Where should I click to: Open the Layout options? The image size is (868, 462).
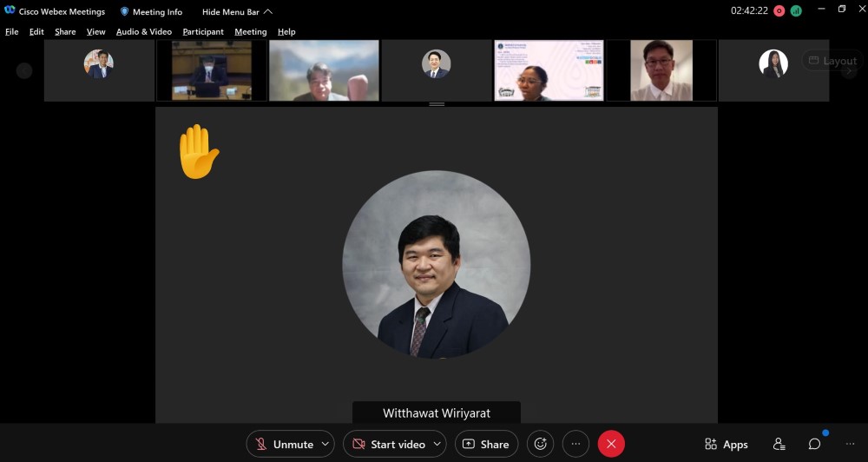point(832,61)
